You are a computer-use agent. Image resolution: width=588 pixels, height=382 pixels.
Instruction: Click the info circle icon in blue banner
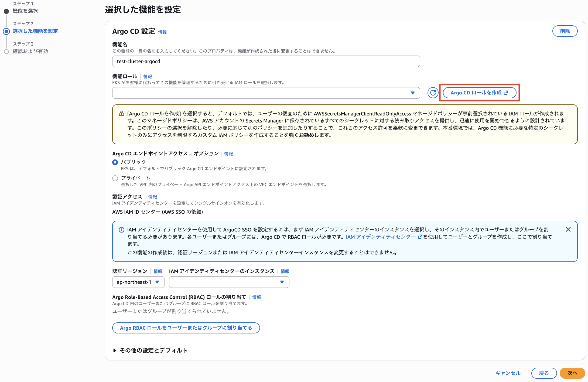(122, 230)
